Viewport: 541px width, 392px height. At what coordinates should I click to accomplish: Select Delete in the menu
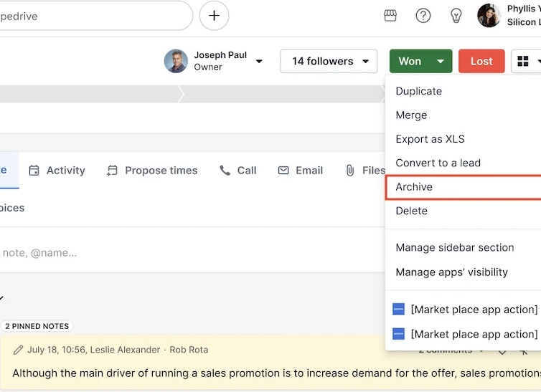coord(463,211)
